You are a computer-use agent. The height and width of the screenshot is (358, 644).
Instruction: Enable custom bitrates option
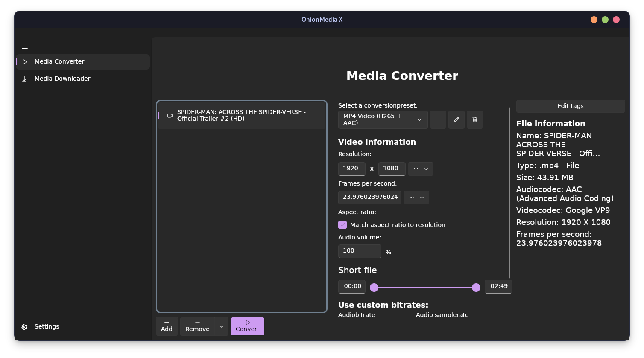coord(383,305)
